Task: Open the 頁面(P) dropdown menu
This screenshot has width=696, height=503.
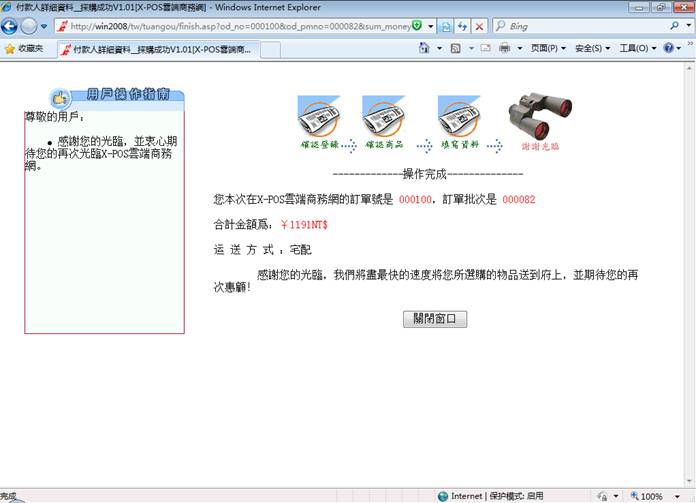Action: click(548, 48)
